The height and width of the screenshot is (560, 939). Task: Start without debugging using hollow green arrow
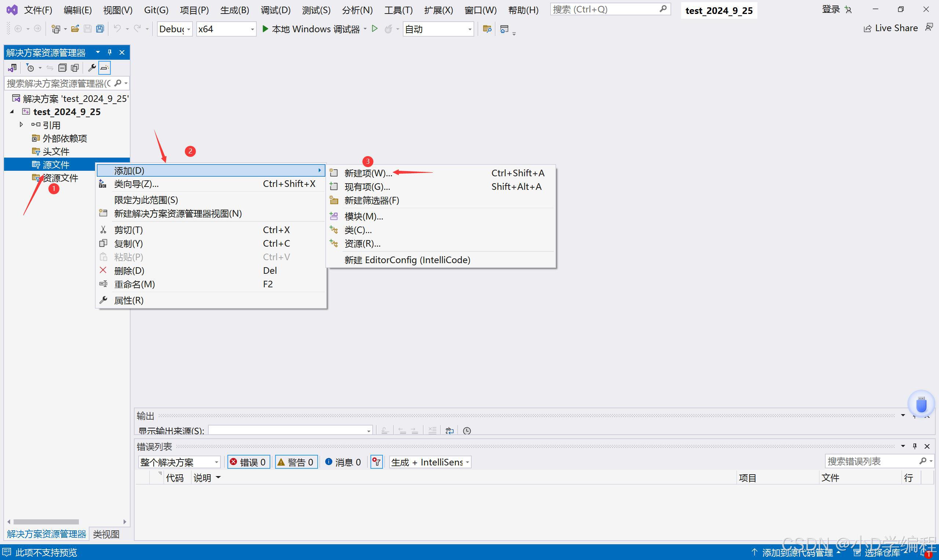(374, 29)
